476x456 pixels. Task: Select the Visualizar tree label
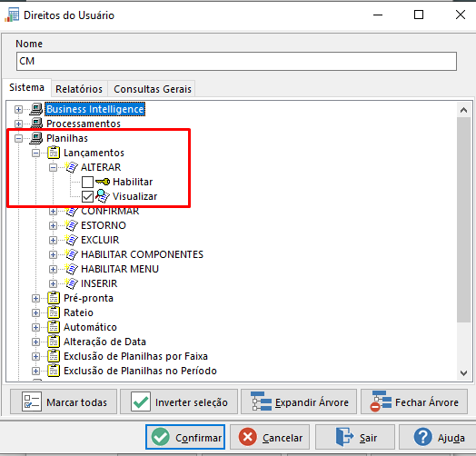pos(134,196)
